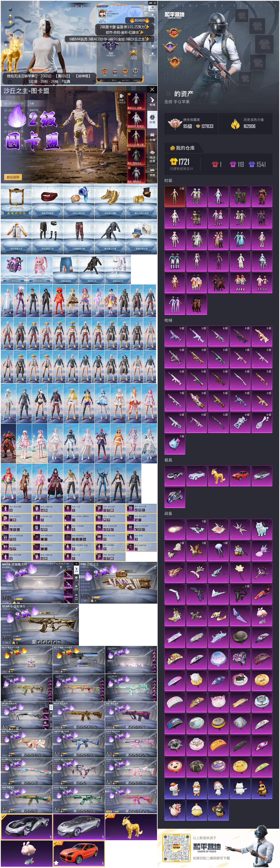Select the pink bunny backpack item card

click(40, 269)
